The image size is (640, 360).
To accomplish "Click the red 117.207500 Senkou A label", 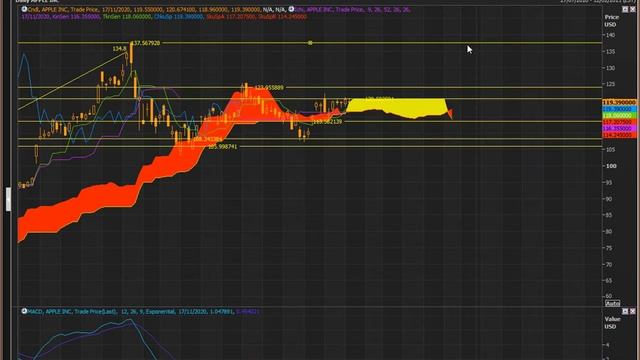I will [x=619, y=122].
